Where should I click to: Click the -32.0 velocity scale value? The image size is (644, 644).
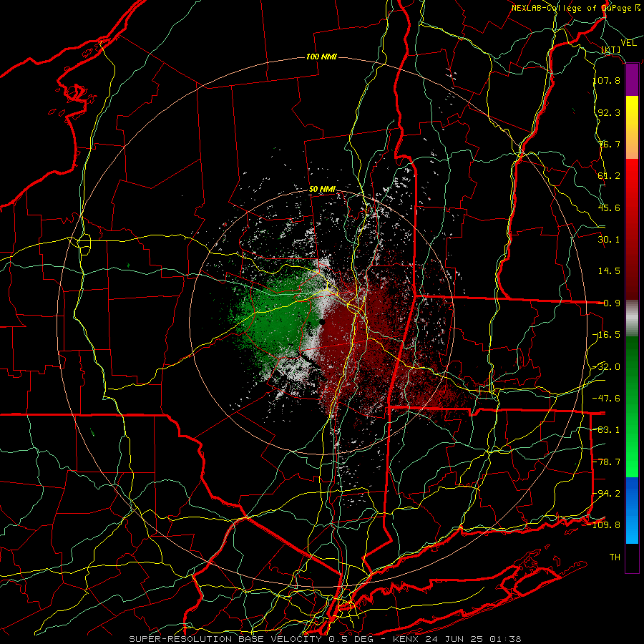click(x=607, y=367)
